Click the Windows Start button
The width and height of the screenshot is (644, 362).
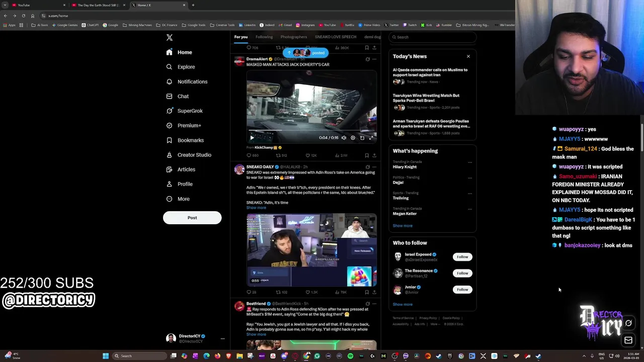[106, 356]
